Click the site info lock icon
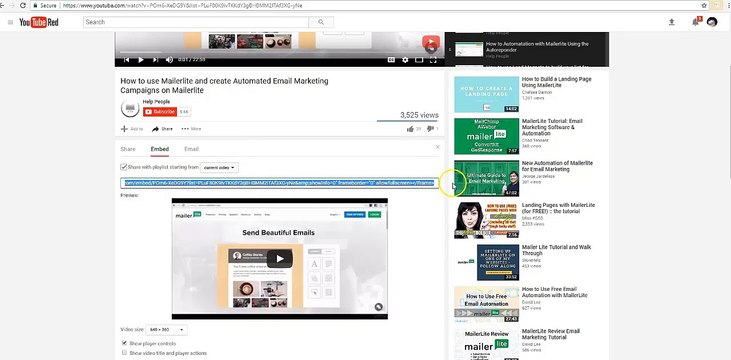The height and width of the screenshot is (360, 731). (35, 6)
